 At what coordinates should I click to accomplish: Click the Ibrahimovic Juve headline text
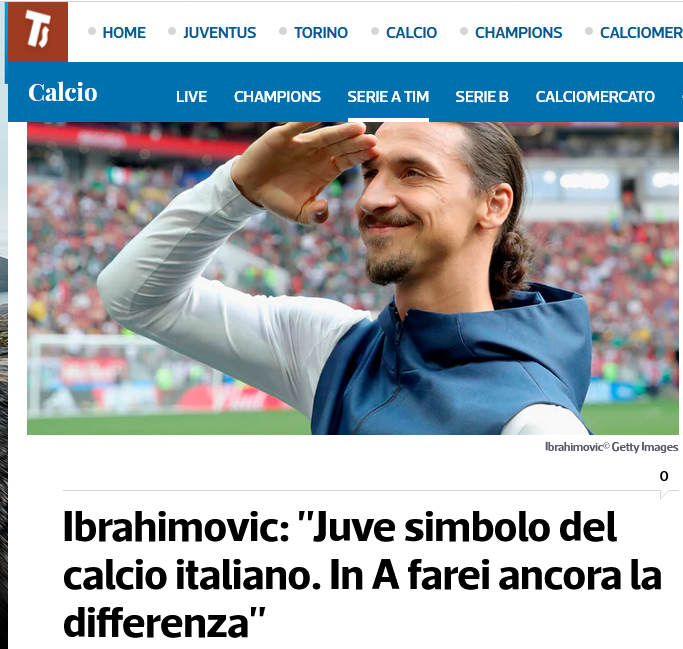tap(362, 575)
